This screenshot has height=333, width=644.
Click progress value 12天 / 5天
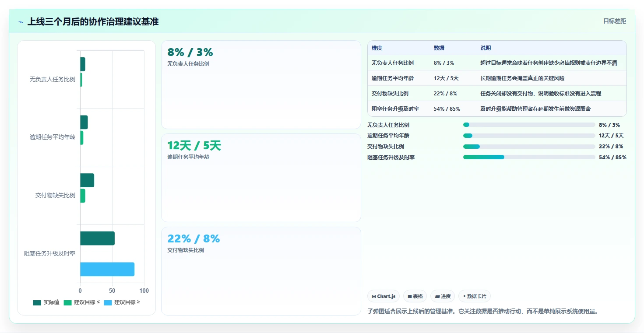pos(611,136)
